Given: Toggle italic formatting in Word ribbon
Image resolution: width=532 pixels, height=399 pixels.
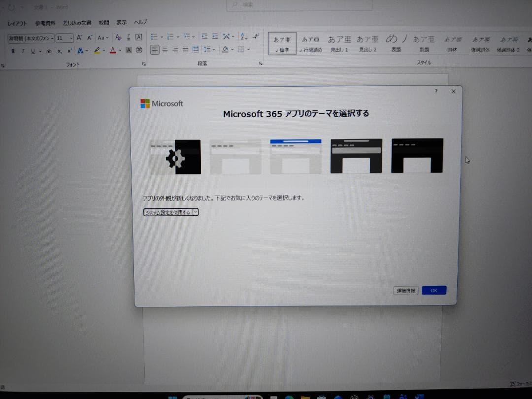Looking at the screenshot, I should pos(23,51).
